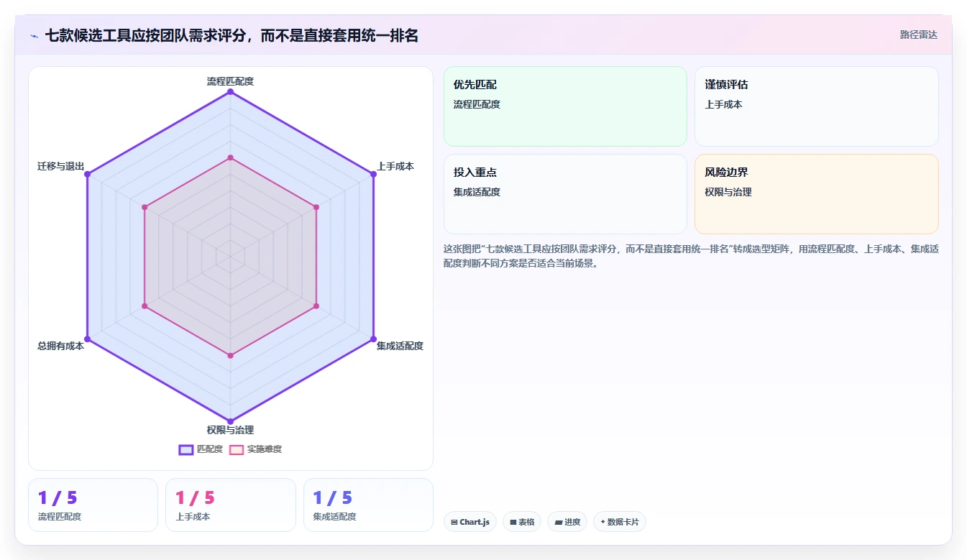Click the pink 1 / 5 stat for 上手成本
The image size is (967, 560).
pos(195,497)
